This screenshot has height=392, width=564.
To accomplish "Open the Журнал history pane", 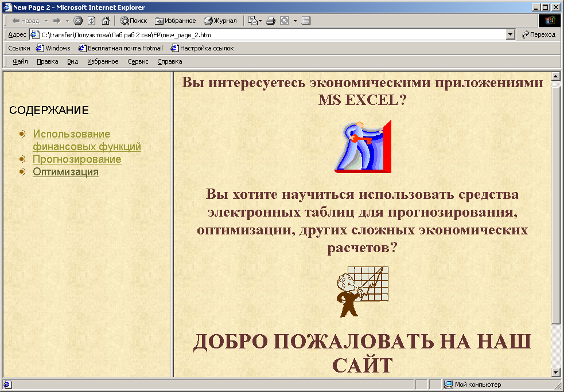I will coord(220,21).
